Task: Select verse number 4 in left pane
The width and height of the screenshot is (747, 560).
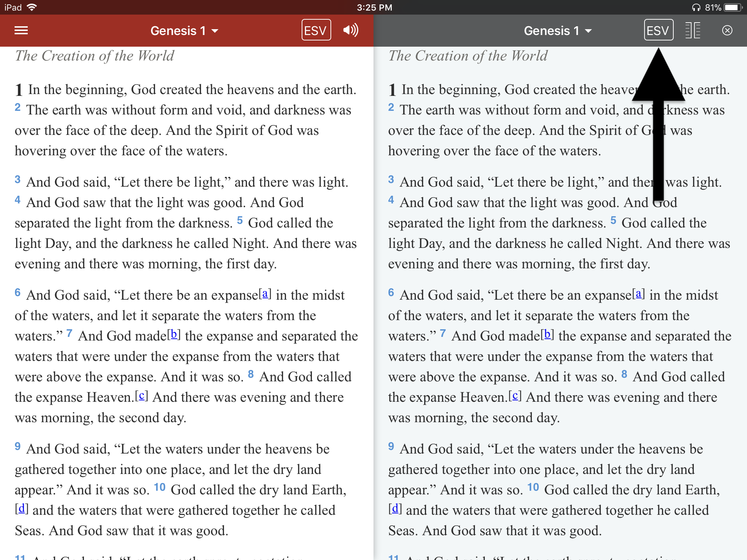Action: click(18, 200)
